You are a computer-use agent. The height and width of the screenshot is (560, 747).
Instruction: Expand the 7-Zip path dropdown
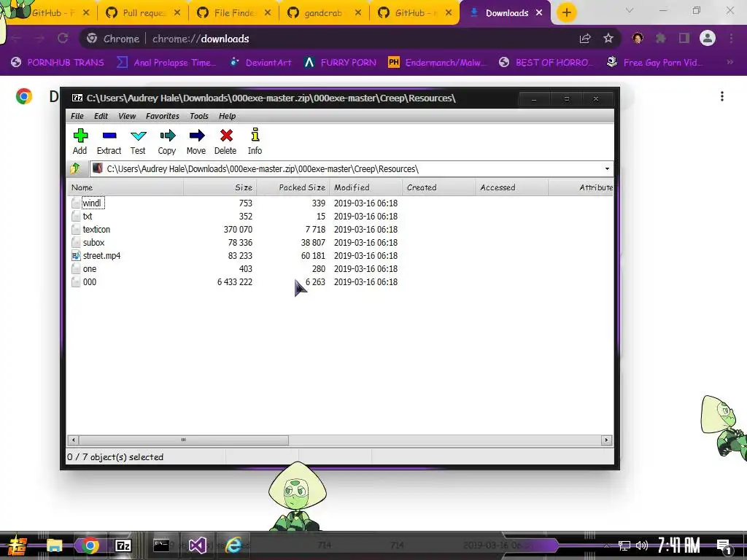coord(607,168)
